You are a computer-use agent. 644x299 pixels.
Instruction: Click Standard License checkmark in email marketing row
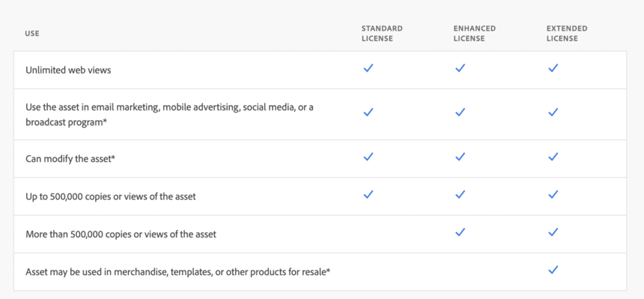tap(368, 112)
